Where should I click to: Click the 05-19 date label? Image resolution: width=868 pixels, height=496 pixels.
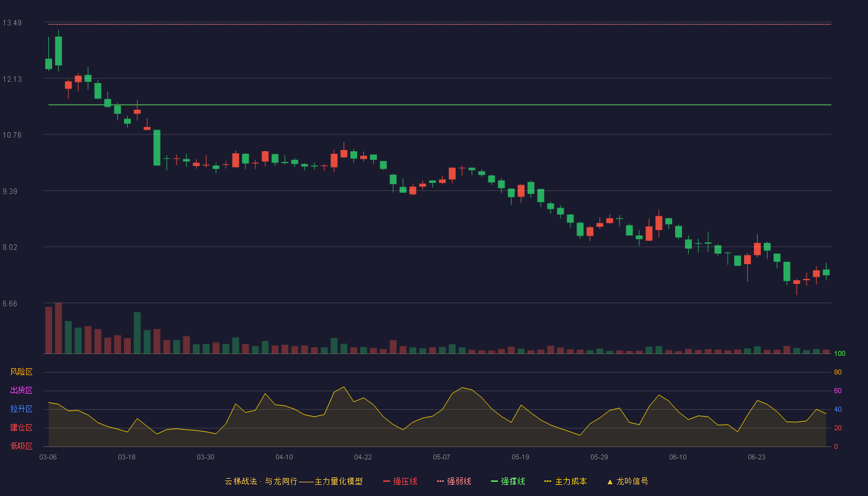520,457
